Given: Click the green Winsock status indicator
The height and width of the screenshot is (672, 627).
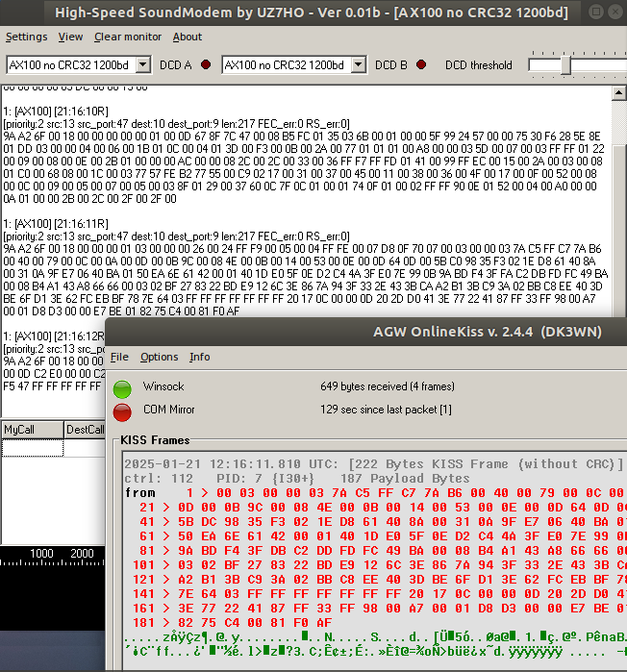Looking at the screenshot, I should coord(122,388).
